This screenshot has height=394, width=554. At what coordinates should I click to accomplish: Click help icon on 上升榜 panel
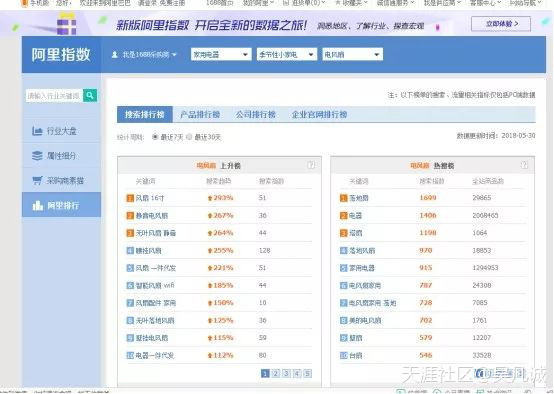[311, 165]
